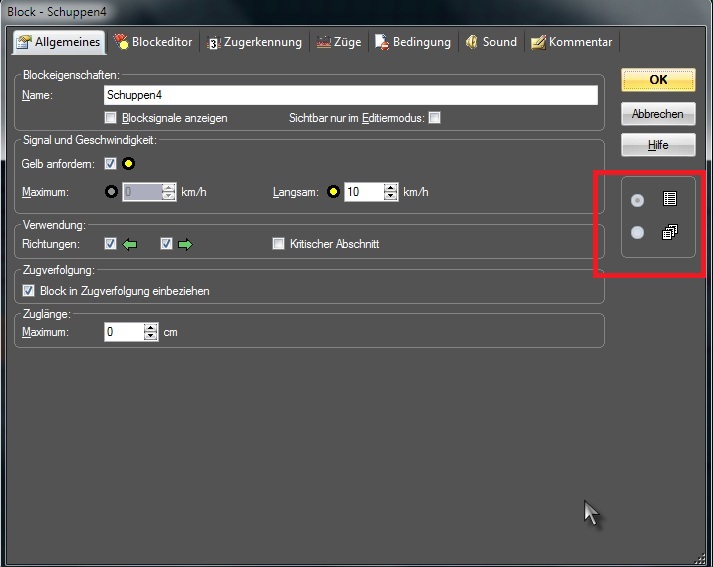Click into the Name field containing Schuppen4

pyautogui.click(x=350, y=95)
